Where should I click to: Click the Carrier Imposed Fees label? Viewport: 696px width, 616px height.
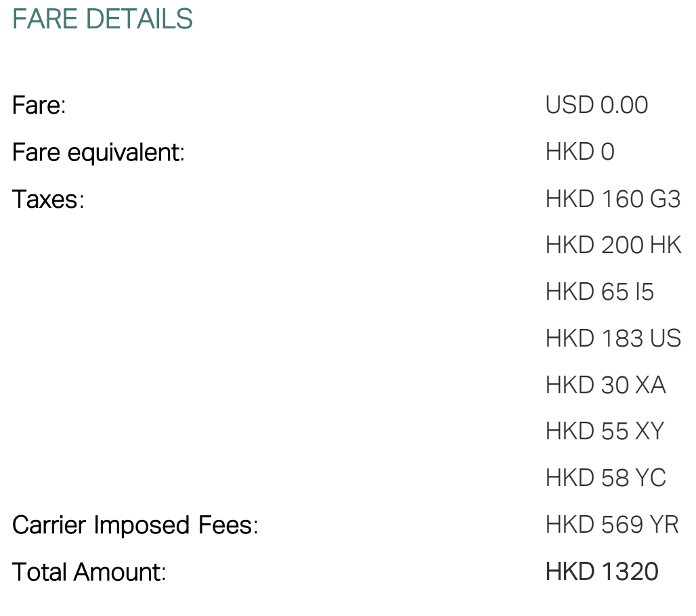click(x=135, y=525)
